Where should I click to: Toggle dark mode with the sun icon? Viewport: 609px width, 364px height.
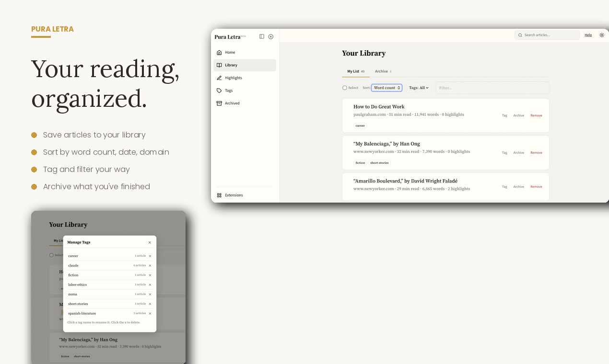[x=602, y=35]
